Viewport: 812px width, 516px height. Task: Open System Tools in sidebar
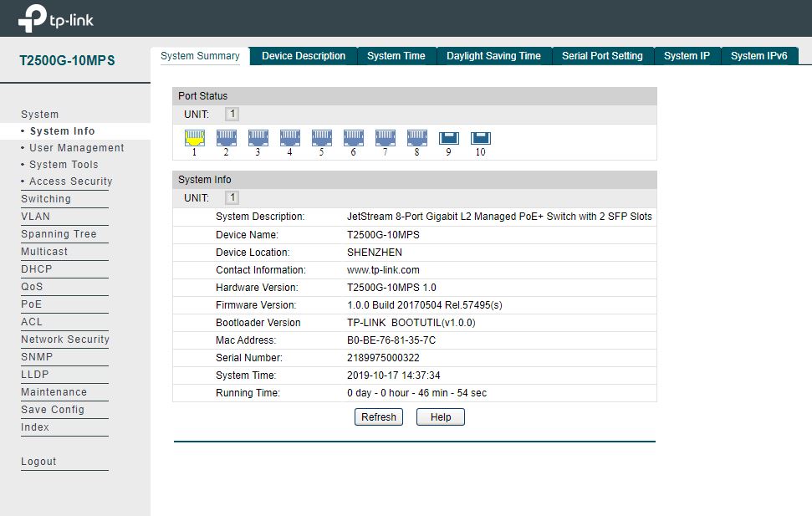click(64, 164)
